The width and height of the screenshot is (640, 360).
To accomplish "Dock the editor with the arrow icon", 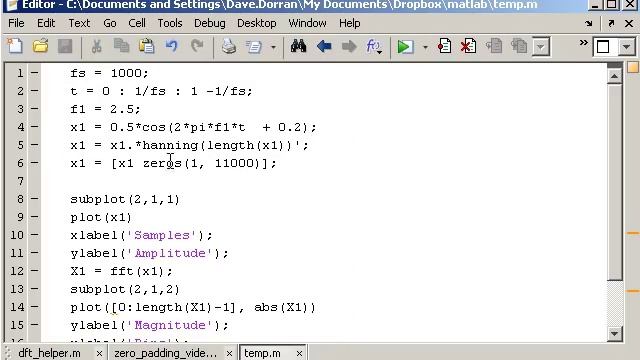I will click(589, 24).
